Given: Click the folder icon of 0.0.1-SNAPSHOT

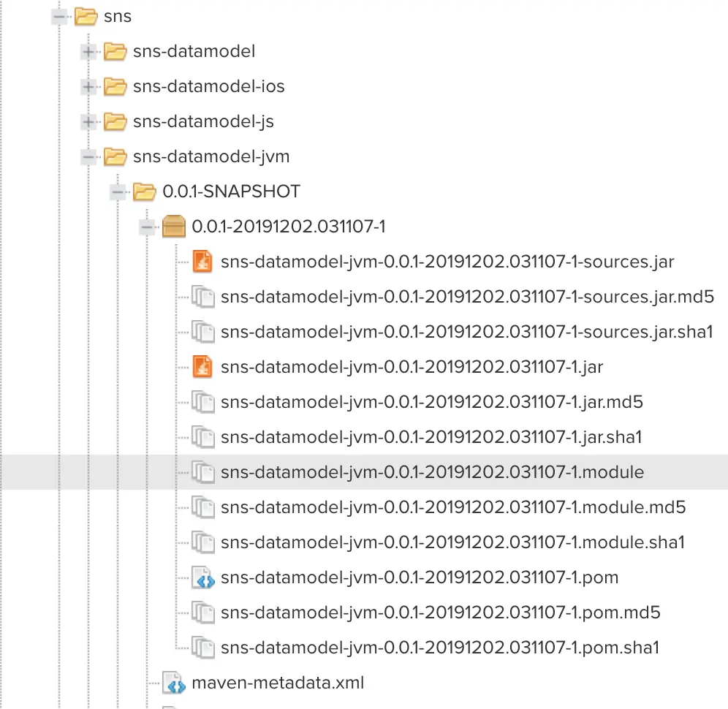Looking at the screenshot, I should [x=145, y=192].
